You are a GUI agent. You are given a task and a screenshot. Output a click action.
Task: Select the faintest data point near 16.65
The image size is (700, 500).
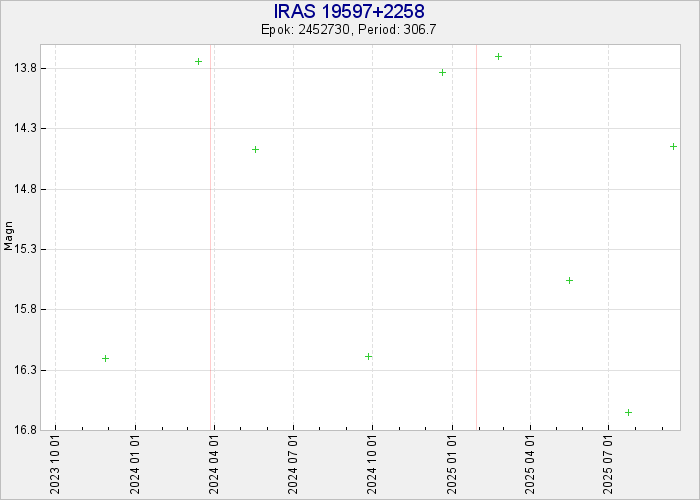pyautogui.click(x=628, y=412)
